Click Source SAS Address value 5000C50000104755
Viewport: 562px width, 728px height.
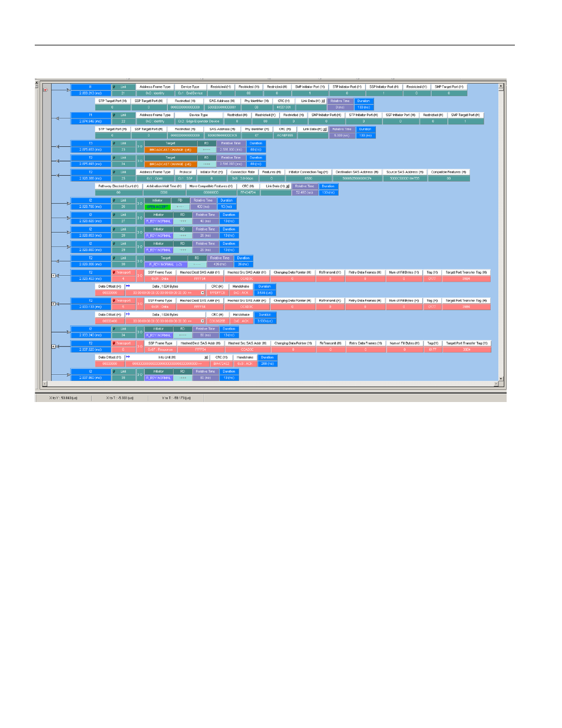click(405, 178)
